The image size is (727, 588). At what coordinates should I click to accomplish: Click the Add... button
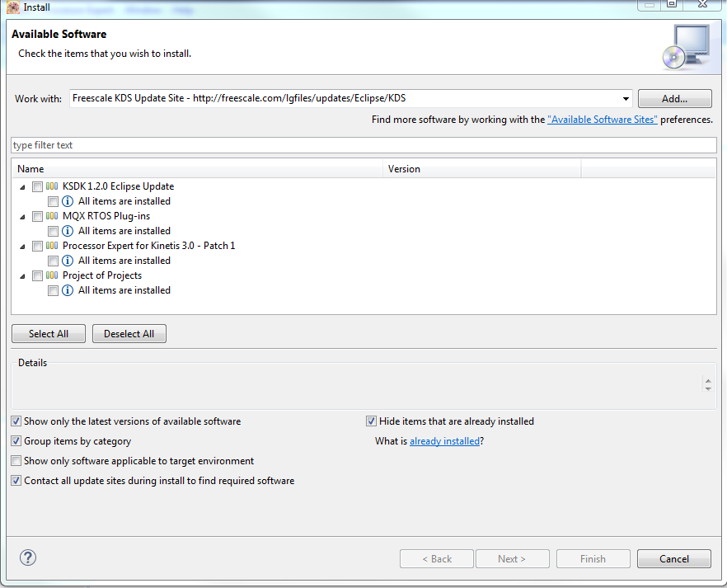click(x=674, y=99)
